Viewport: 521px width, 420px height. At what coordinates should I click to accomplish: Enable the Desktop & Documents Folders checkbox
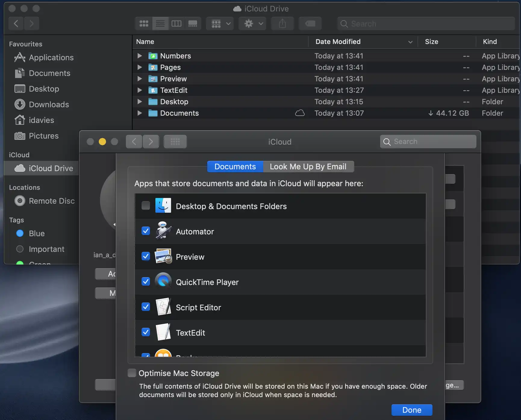pos(145,205)
